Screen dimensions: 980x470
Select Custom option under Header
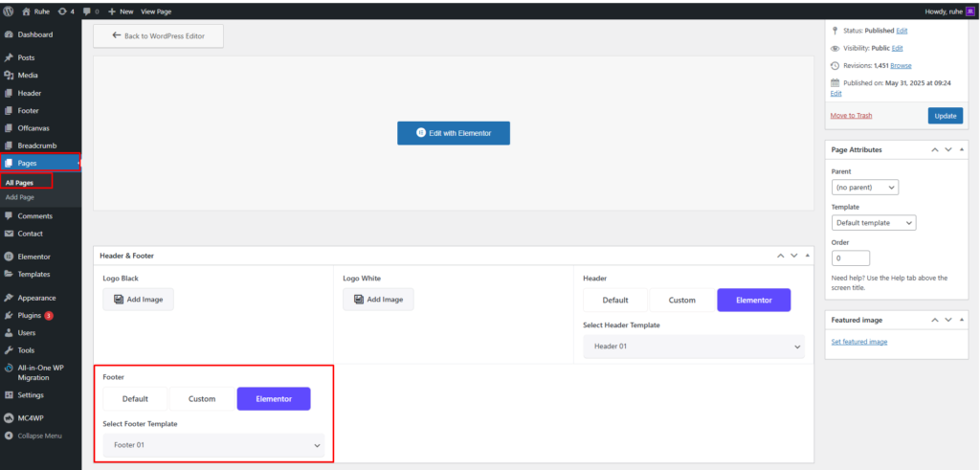coord(681,300)
